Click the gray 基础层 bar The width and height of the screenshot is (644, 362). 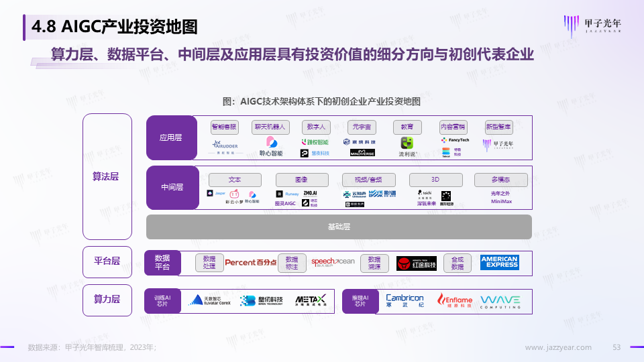[x=339, y=227]
